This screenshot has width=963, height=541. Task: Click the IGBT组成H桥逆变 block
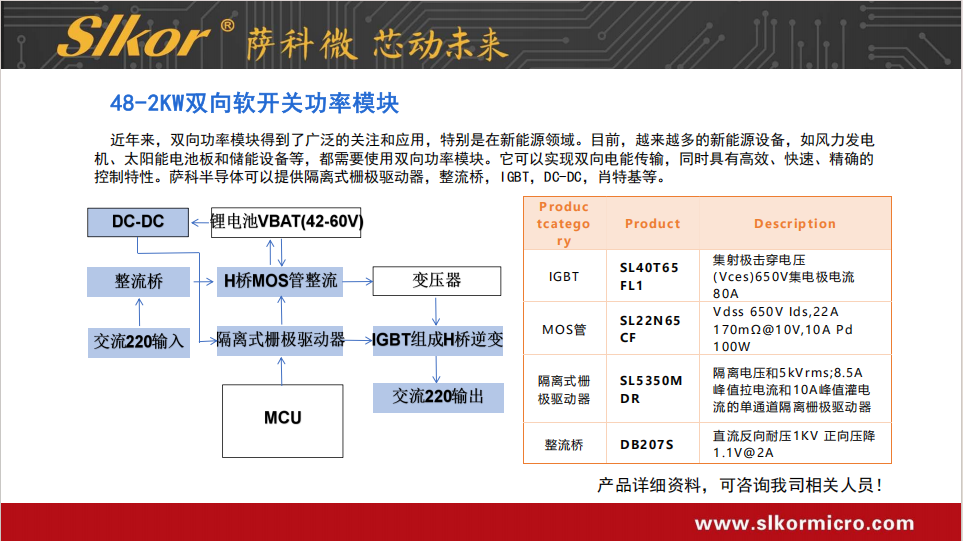pos(437,340)
